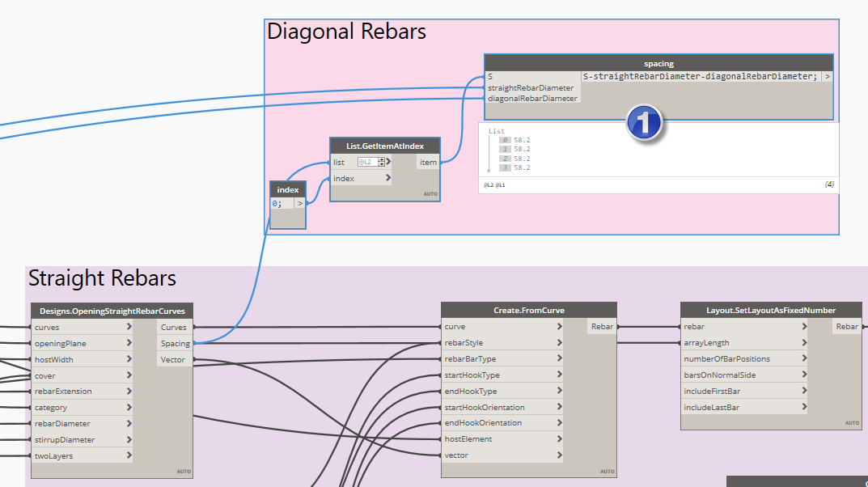The image size is (868, 487).
Task: Click the blue number 1 callout badge
Action: tap(644, 123)
